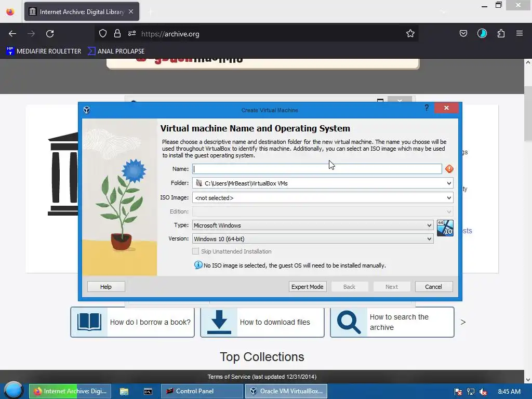The image size is (532, 399).
Task: Bookmark this page with the star
Action: (x=410, y=34)
